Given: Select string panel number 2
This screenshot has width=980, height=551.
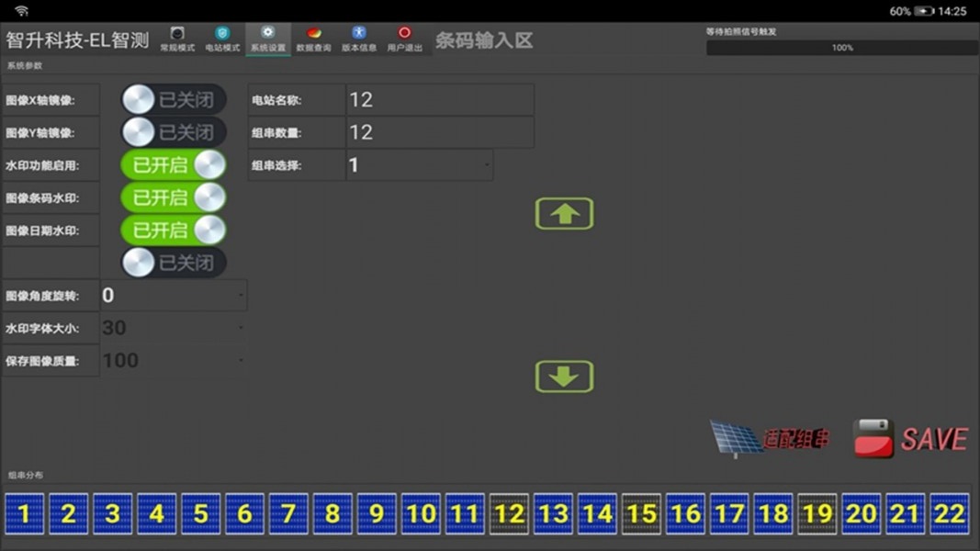Looking at the screenshot, I should click(x=68, y=513).
